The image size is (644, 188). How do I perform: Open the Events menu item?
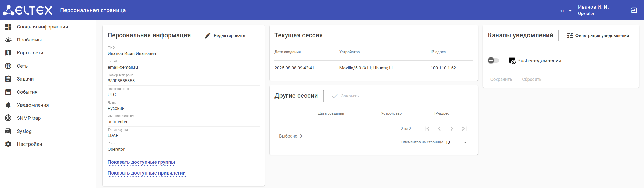tap(27, 92)
